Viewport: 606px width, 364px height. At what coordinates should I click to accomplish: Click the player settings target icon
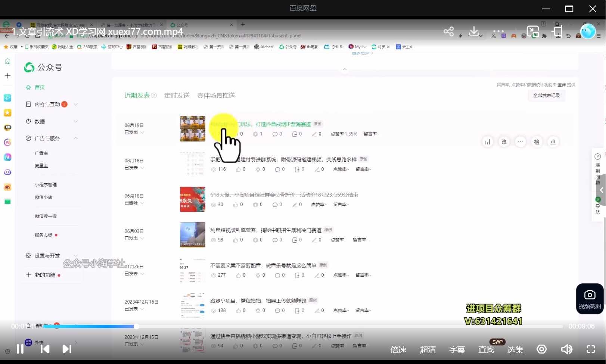541,349
